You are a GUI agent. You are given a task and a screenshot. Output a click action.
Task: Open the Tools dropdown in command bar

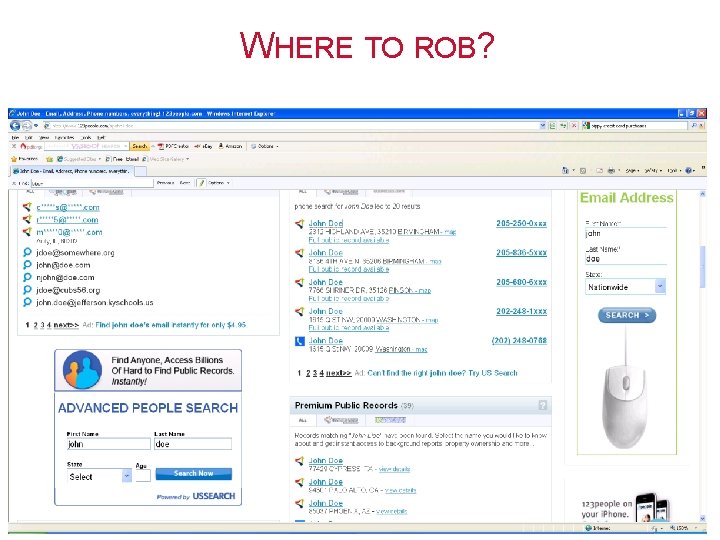(x=674, y=170)
